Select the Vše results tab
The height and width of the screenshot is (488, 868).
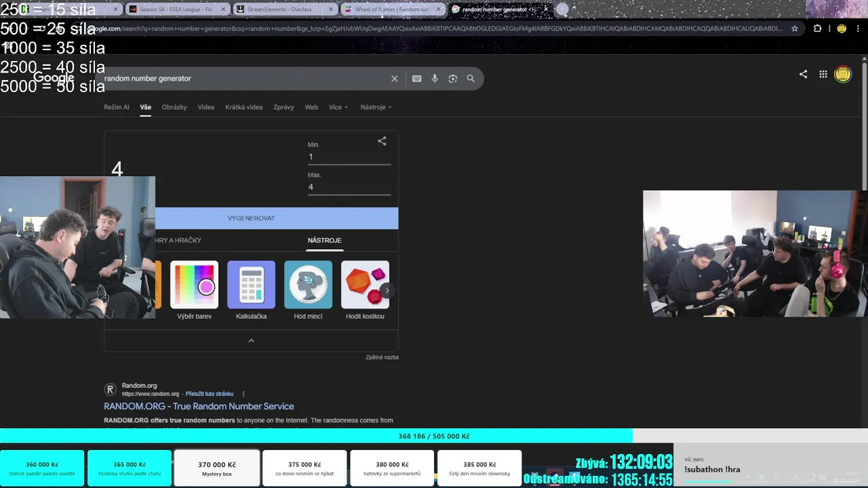pos(145,107)
